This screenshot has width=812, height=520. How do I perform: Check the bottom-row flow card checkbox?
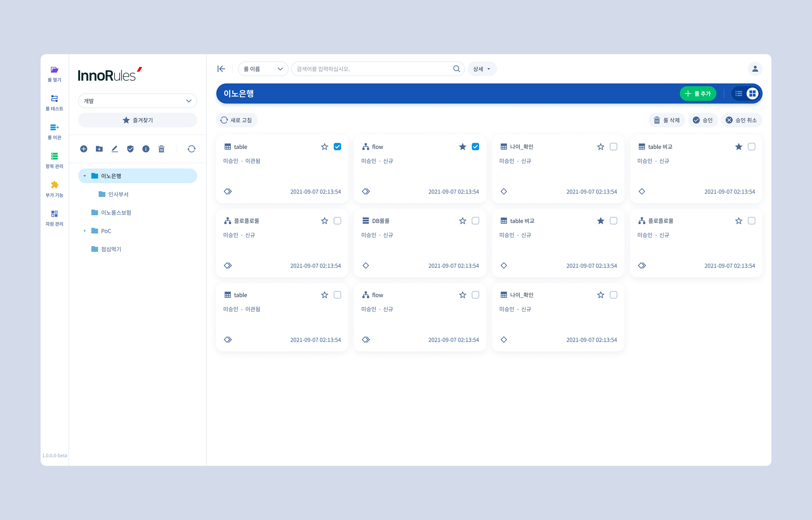[475, 295]
